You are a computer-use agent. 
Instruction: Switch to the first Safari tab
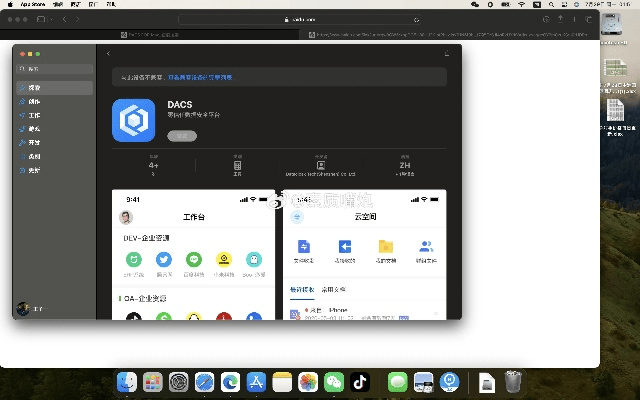point(150,35)
